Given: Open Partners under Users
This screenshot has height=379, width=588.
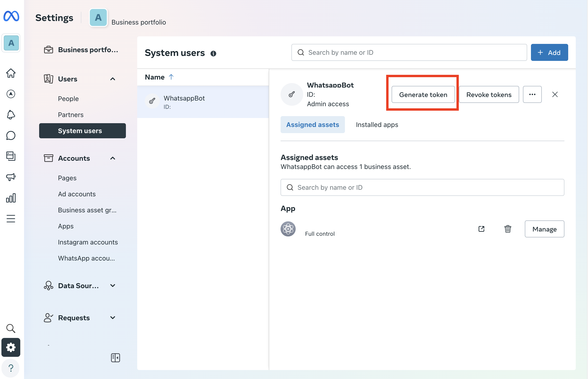Looking at the screenshot, I should 71,115.
